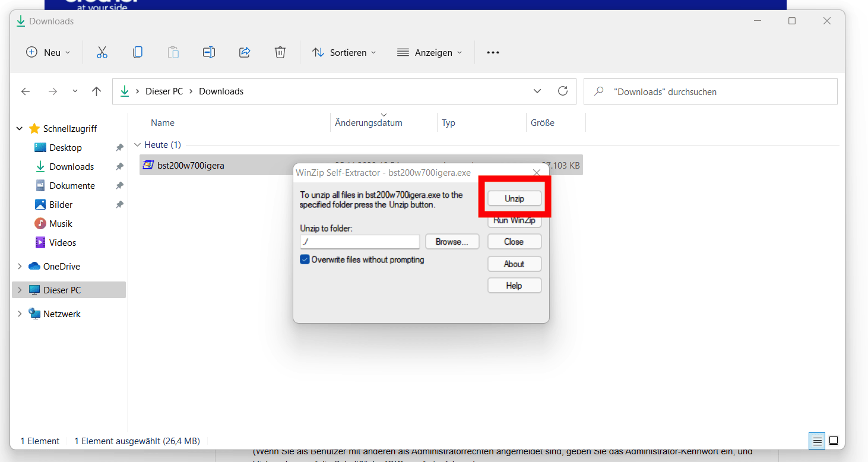Click Downloads in address breadcrumb
This screenshot has width=868, height=462.
pyautogui.click(x=221, y=91)
